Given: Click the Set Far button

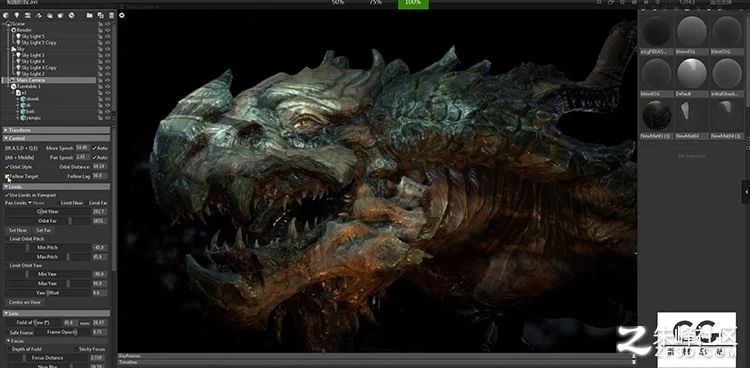Looking at the screenshot, I should point(43,230).
